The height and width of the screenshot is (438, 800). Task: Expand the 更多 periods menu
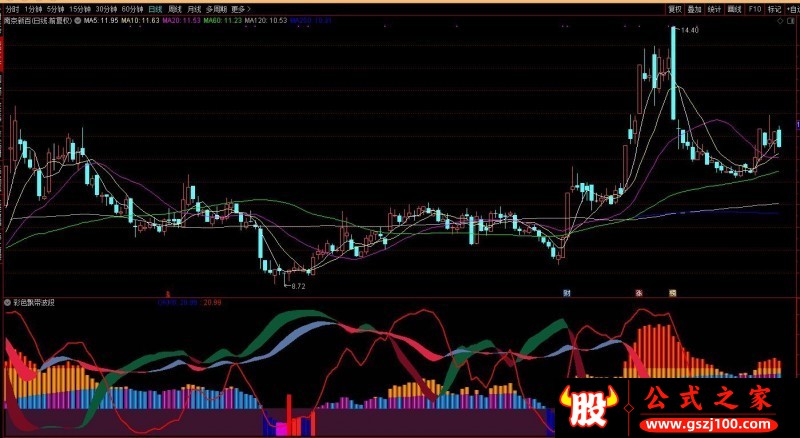coord(241,9)
